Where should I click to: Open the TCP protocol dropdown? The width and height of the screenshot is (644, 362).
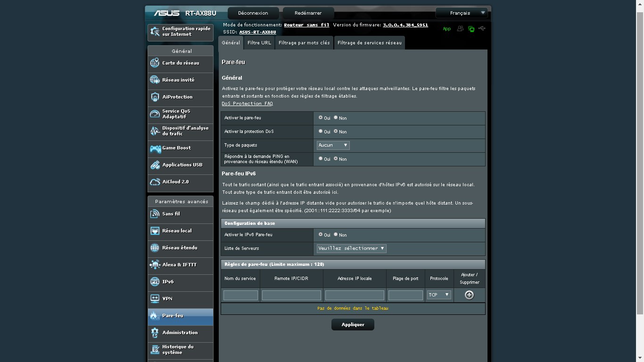click(x=438, y=295)
